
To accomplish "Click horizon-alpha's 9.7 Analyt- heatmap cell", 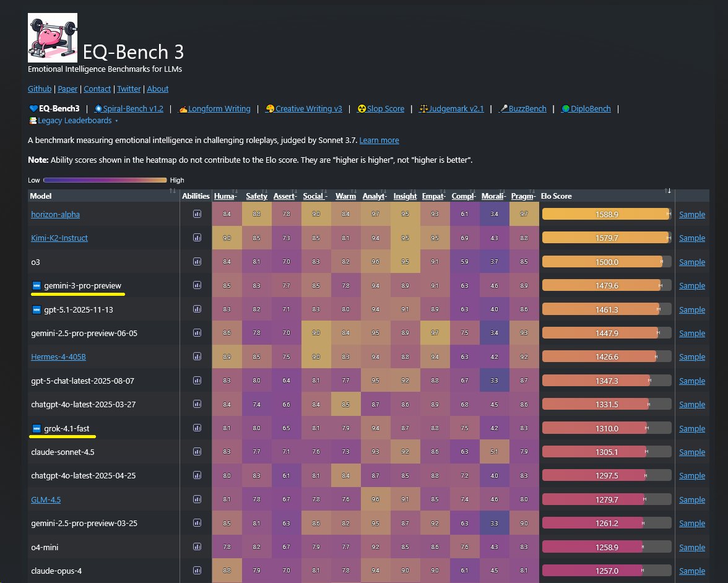I will 375,214.
